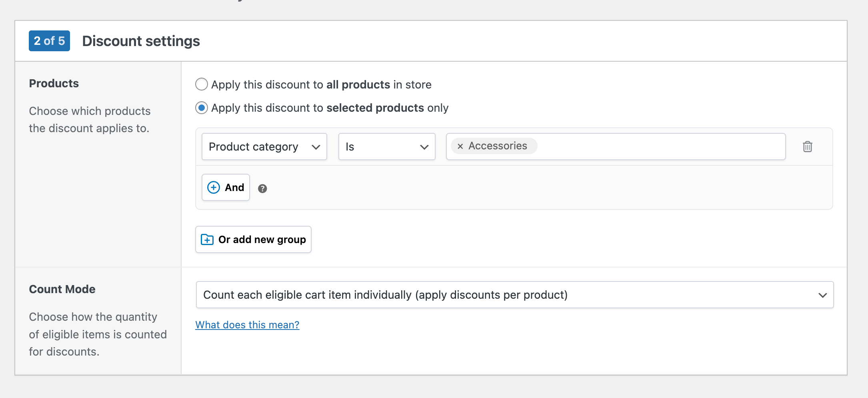Click the Products description text

90,120
